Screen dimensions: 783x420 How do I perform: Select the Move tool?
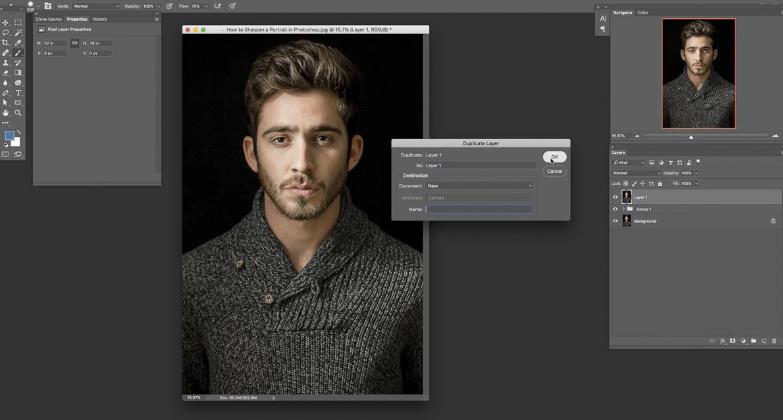click(5, 22)
